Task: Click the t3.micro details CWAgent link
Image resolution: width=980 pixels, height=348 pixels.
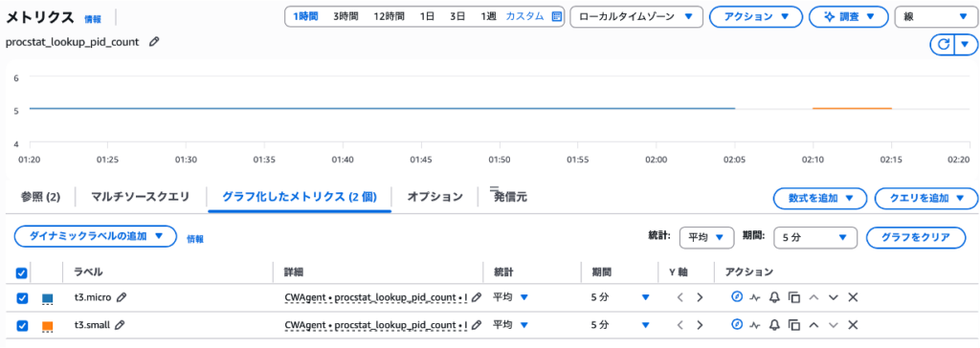Action: (x=375, y=298)
